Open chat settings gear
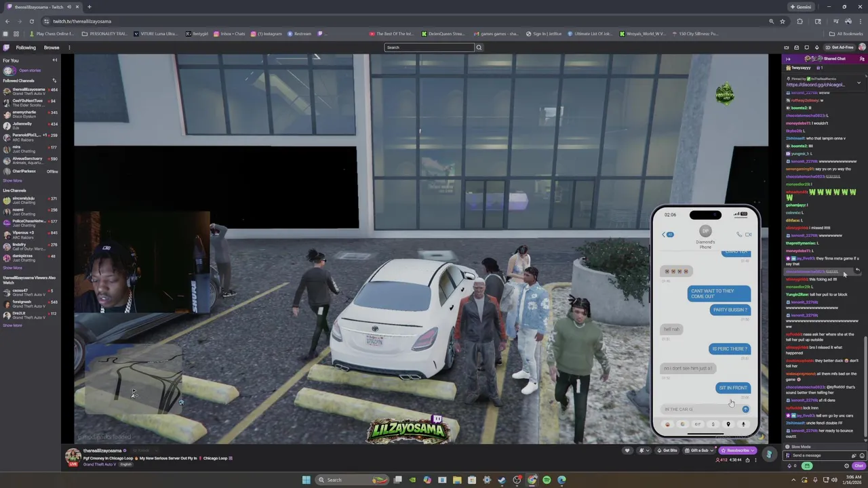Image resolution: width=868 pixels, height=488 pixels. pos(846,466)
